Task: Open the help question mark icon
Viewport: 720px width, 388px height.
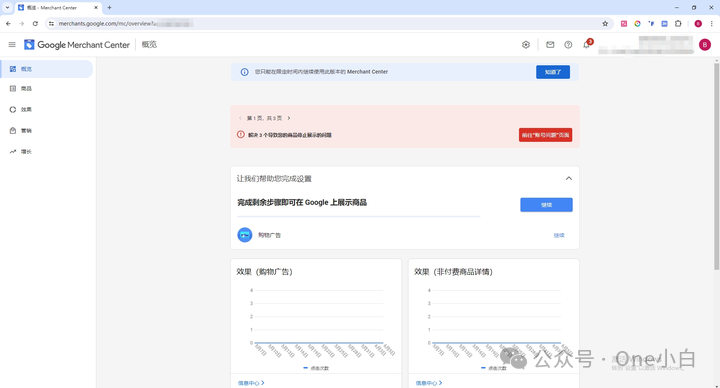Action: 568,45
